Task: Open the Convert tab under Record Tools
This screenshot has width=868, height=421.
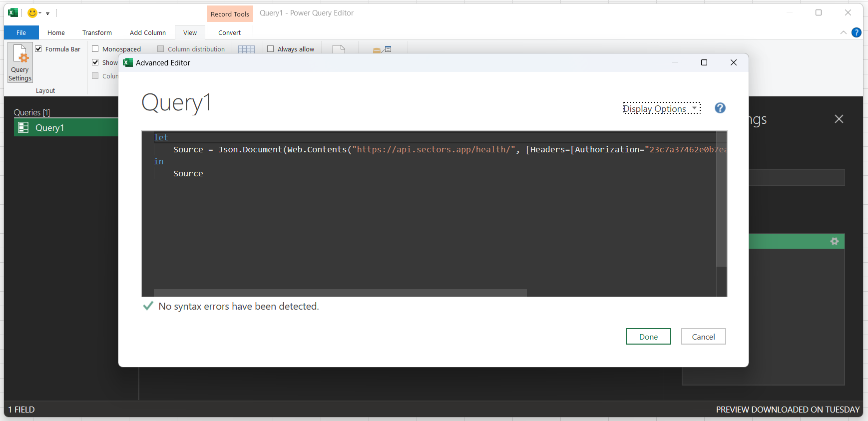Action: (229, 32)
